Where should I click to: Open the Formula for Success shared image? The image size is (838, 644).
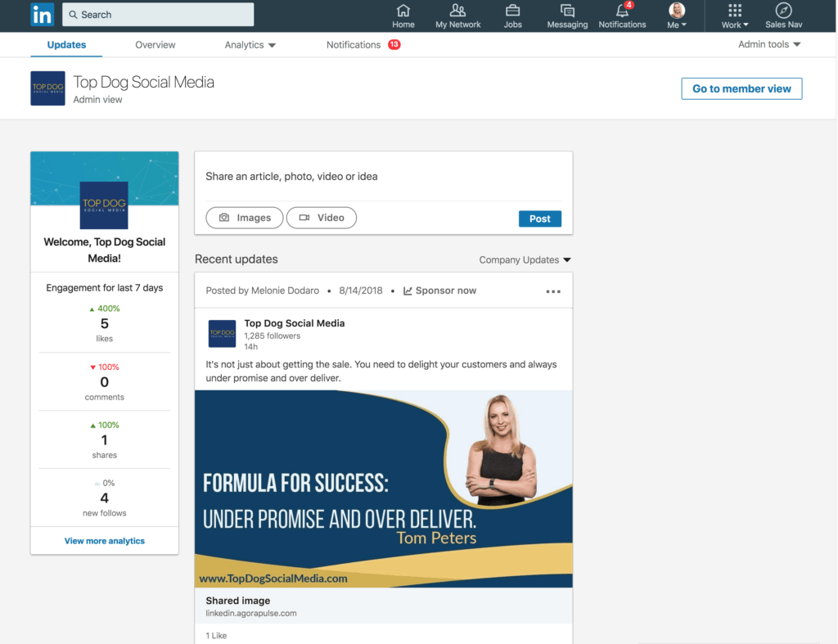click(x=384, y=489)
